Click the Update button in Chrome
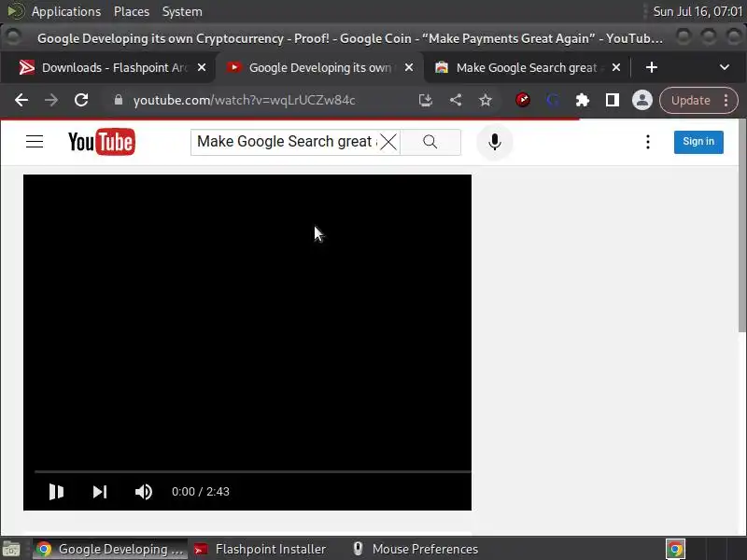The height and width of the screenshot is (560, 747). coord(691,100)
